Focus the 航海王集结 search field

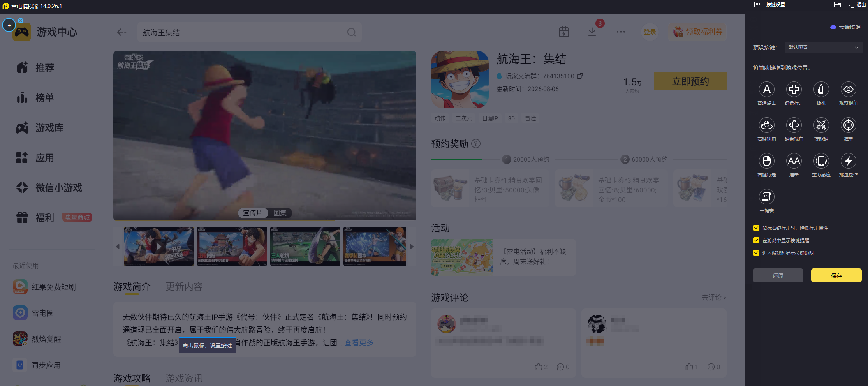[x=249, y=32]
